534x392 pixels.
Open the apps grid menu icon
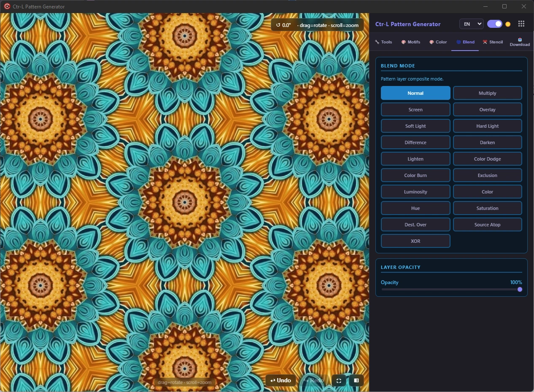tap(521, 24)
